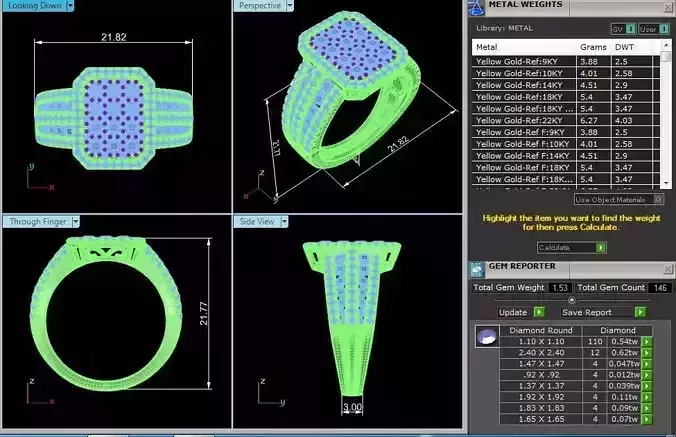Click the Grams column header
676x437 pixels.
[593, 47]
